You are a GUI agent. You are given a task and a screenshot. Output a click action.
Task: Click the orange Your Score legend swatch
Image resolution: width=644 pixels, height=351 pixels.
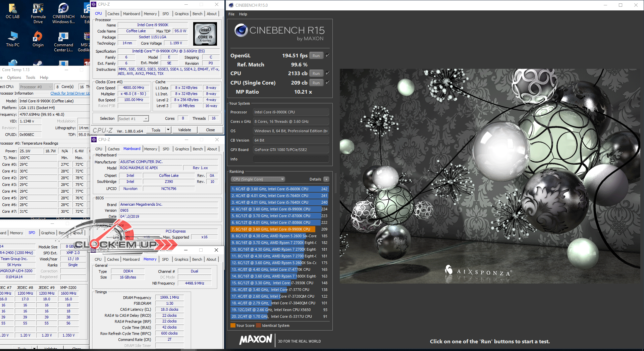(x=233, y=325)
